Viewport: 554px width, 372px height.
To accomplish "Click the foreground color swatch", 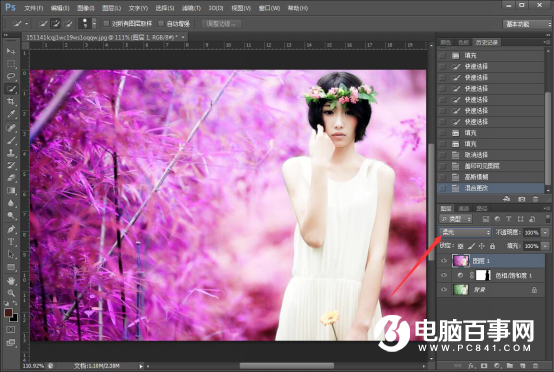I will tap(8, 313).
